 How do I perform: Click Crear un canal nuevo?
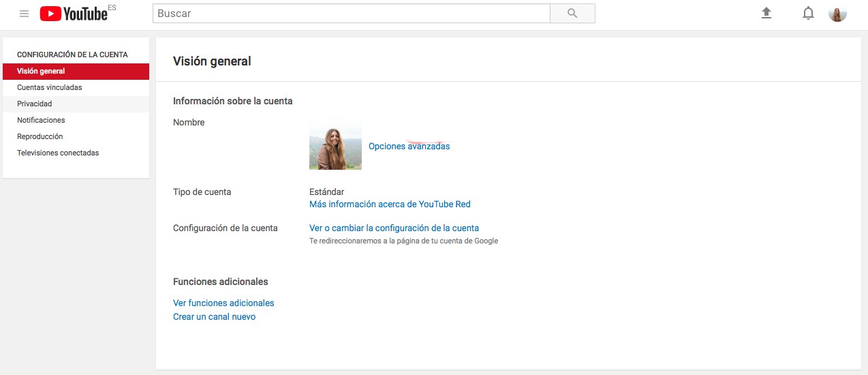[214, 317]
